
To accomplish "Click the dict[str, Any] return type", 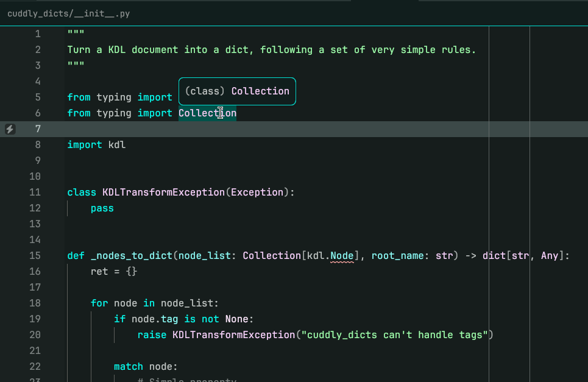I will pos(523,256).
